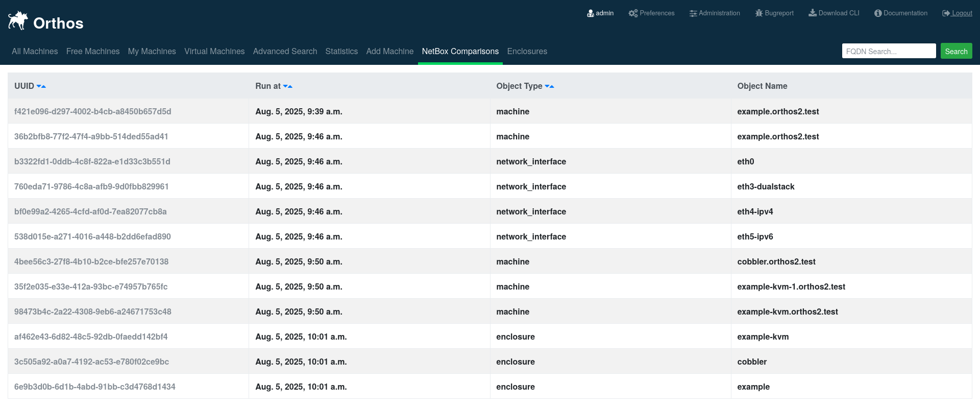
Task: Open UUID 36b2bfb8-77f2-47f4-a9bb-514ded55ad41
Action: pos(91,136)
